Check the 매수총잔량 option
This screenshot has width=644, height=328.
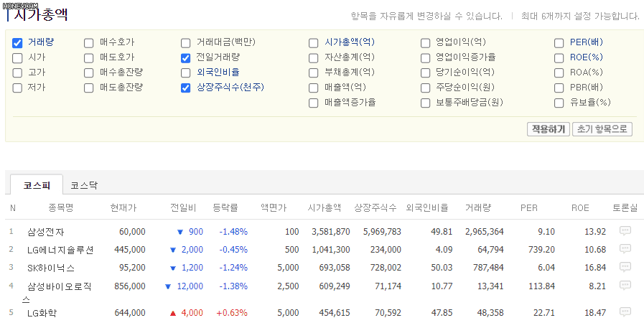(x=89, y=73)
